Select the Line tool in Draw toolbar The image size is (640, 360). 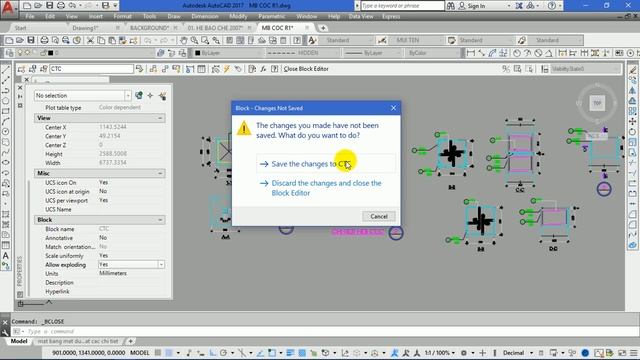pos(6,70)
